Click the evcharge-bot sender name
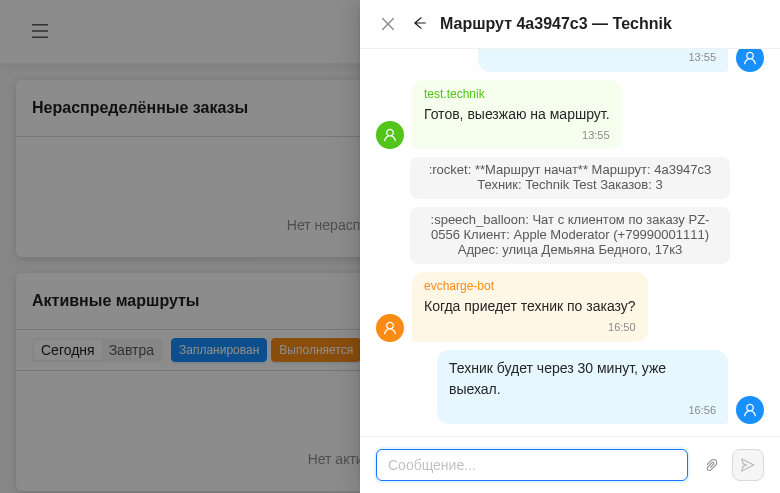The image size is (780, 493). [459, 286]
